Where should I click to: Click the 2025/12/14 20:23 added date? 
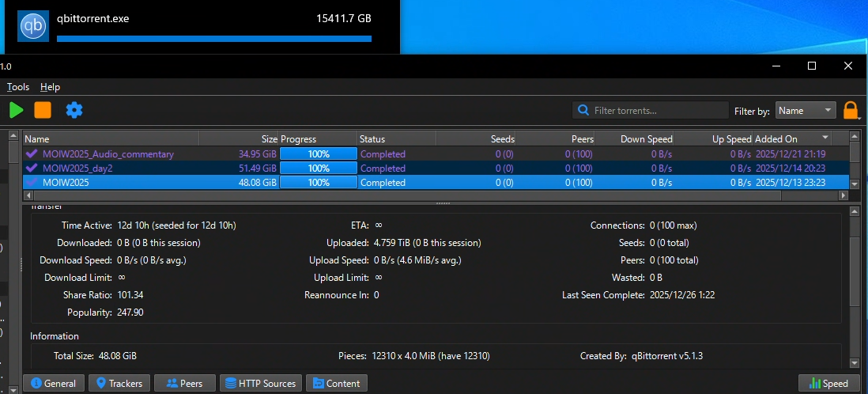point(791,168)
